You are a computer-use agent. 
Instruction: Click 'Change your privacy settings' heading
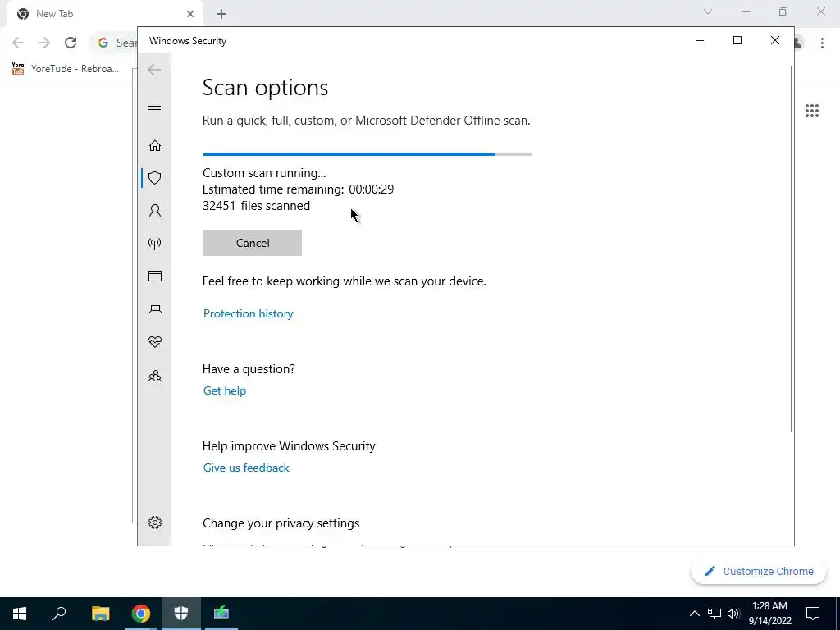tap(281, 523)
